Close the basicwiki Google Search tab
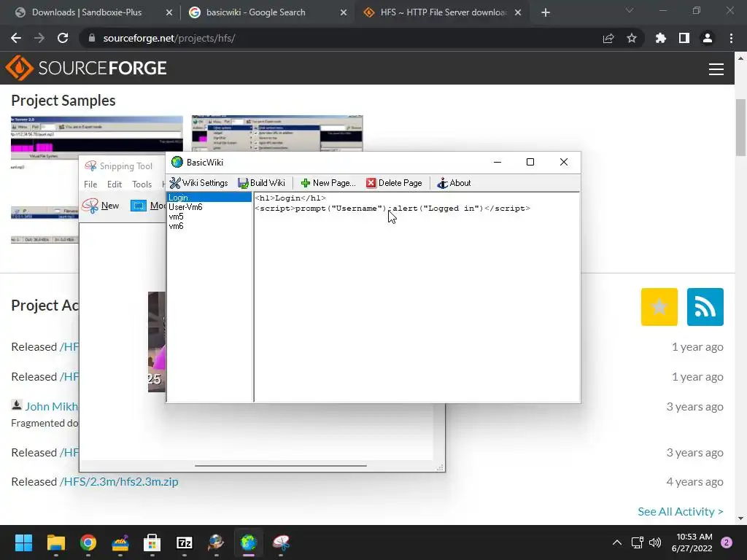 343,13
